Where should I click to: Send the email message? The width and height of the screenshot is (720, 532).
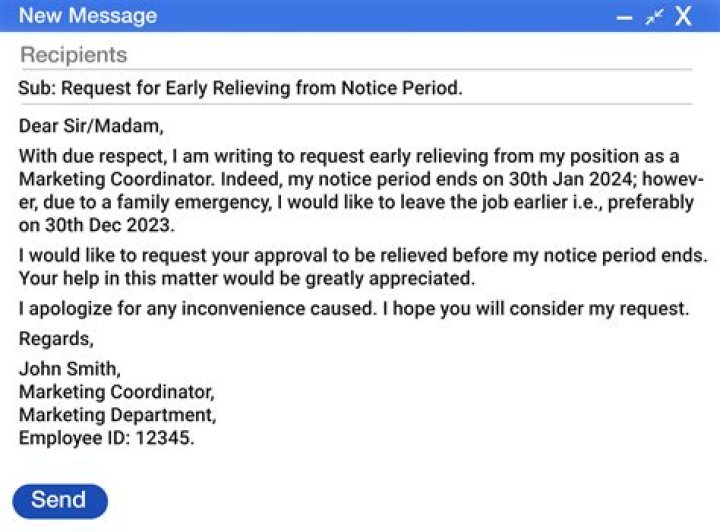59,501
